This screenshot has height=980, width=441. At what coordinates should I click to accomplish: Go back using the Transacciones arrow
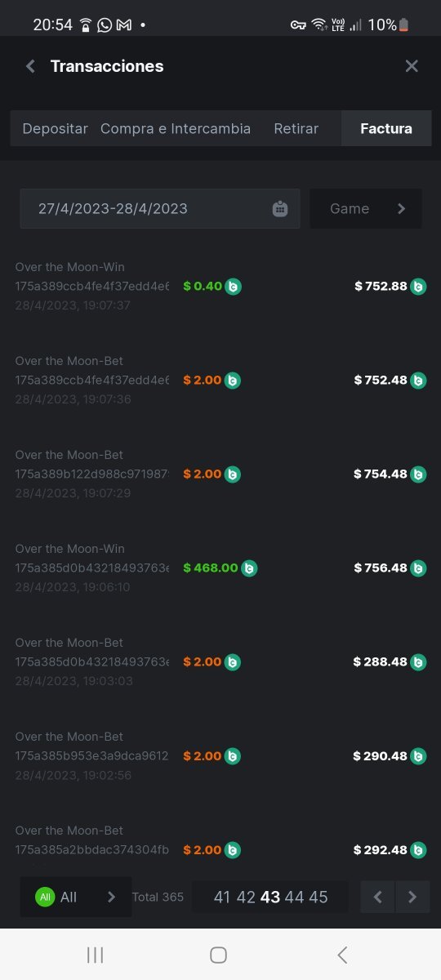coord(30,67)
